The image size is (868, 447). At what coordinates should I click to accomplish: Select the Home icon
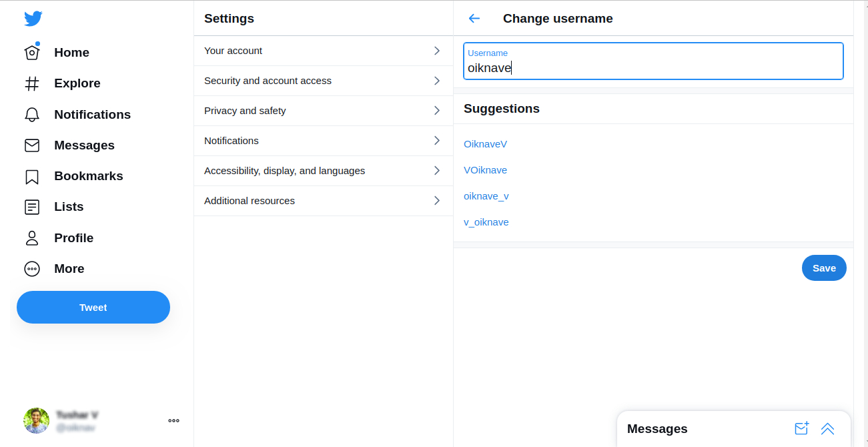(32, 52)
